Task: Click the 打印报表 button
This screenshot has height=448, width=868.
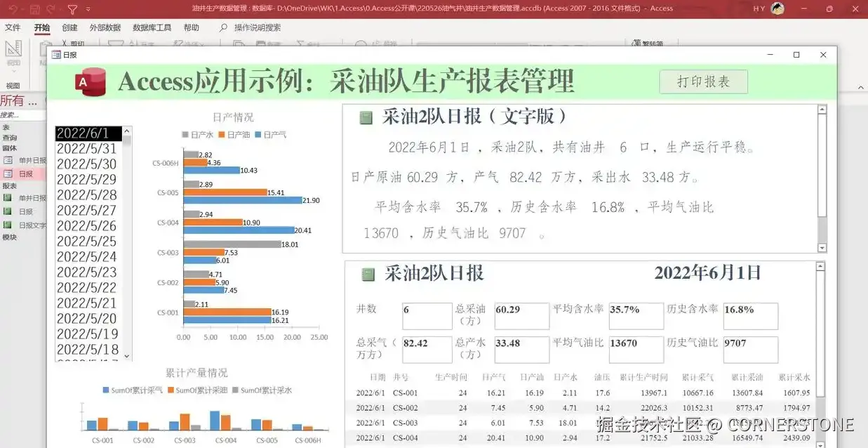Action: pyautogui.click(x=703, y=81)
